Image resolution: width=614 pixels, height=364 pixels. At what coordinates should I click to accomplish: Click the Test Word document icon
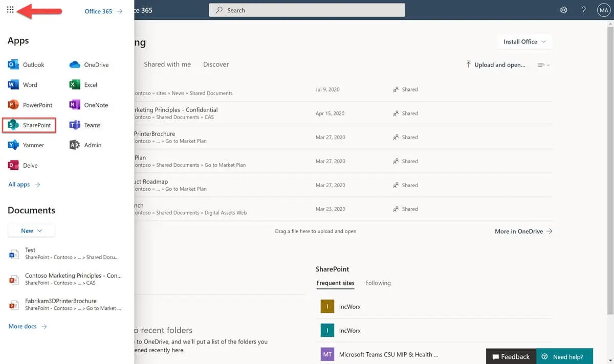click(14, 254)
